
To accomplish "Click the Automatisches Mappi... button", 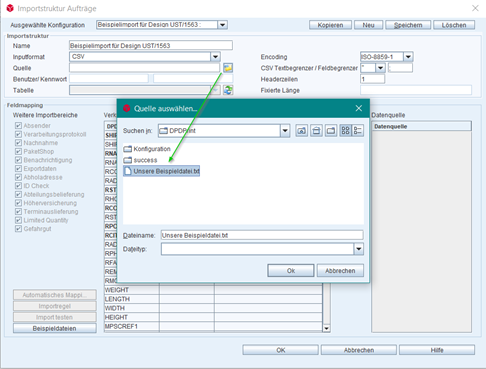I will (x=55, y=295).
